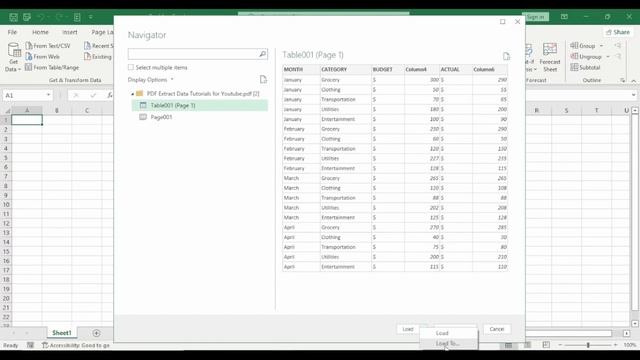This screenshot has height=360, width=640.
Task: Click the Undo arrow in the title bar
Action: [x=41, y=17]
